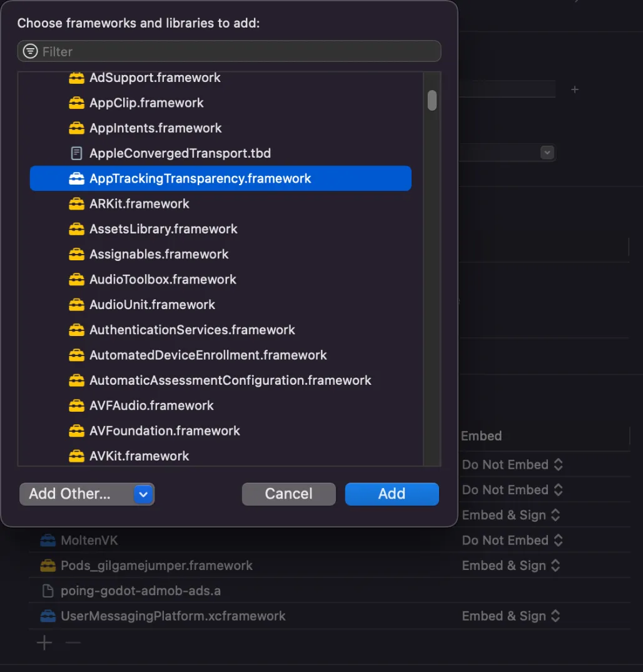This screenshot has height=672, width=643.
Task: Change Embed & Sign for Pods_gilgamejumper.framework
Action: coord(510,566)
